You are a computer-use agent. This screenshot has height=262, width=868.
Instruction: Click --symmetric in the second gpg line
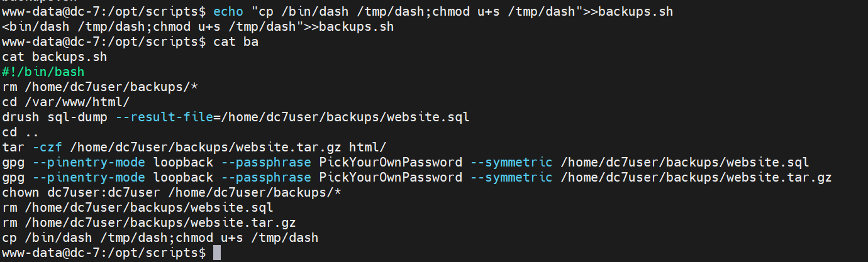pos(511,178)
